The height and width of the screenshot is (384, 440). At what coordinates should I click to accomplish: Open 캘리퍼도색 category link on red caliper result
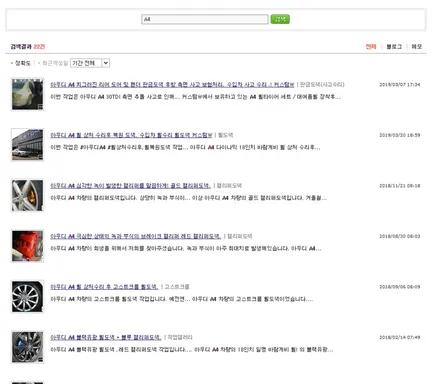coord(240,236)
